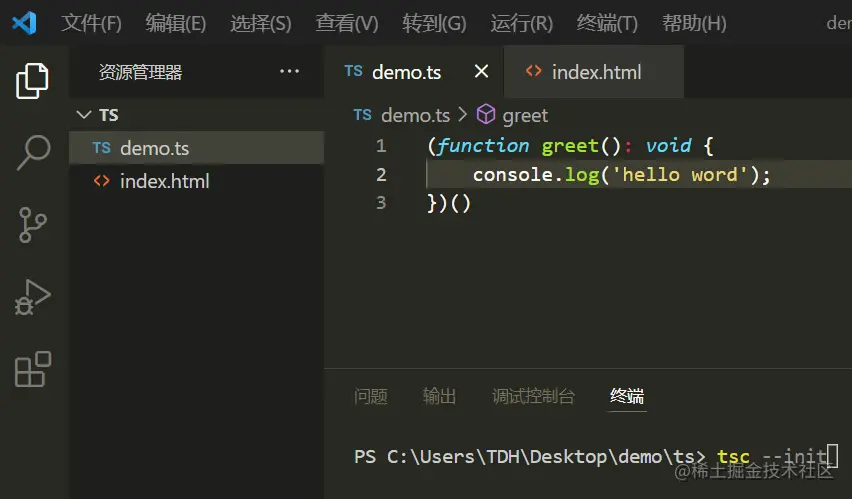Click line number 1 in the editor
This screenshot has width=852, height=499.
tap(381, 146)
